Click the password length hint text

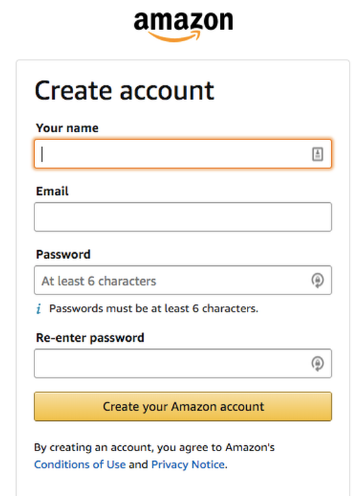154,309
